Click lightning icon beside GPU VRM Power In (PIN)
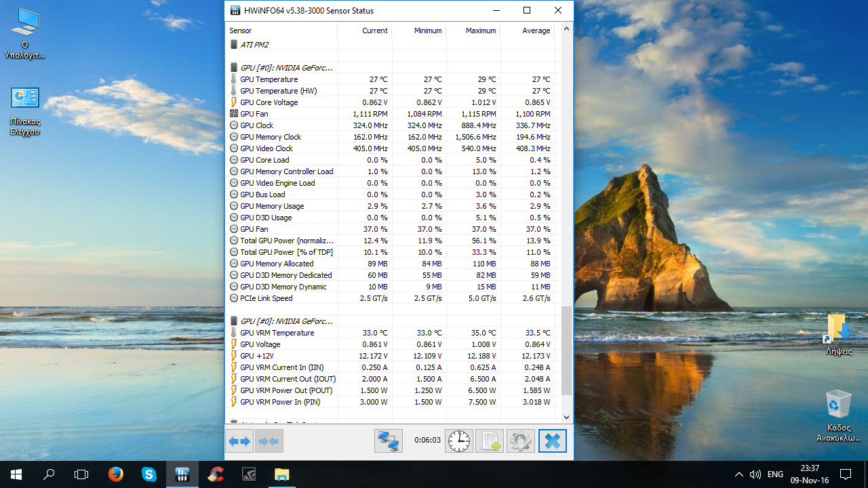 [x=234, y=402]
